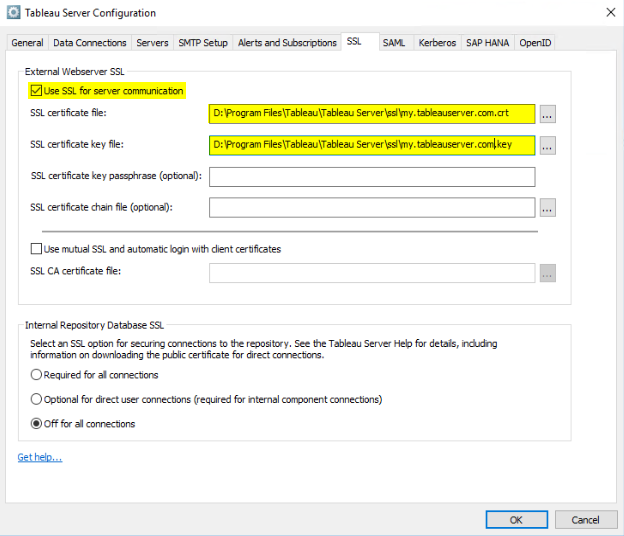Open the SAP HANA tab
The image size is (624, 536).
pyautogui.click(x=488, y=43)
